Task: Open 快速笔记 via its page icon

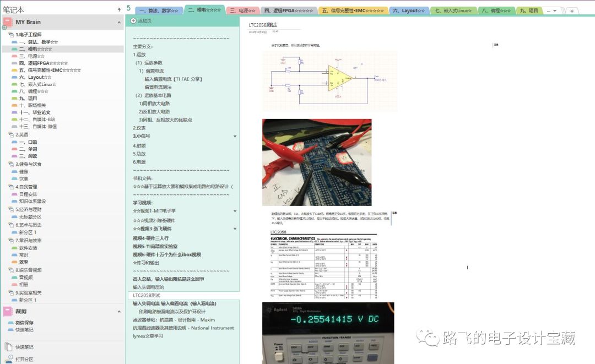Action: [x=8, y=347]
